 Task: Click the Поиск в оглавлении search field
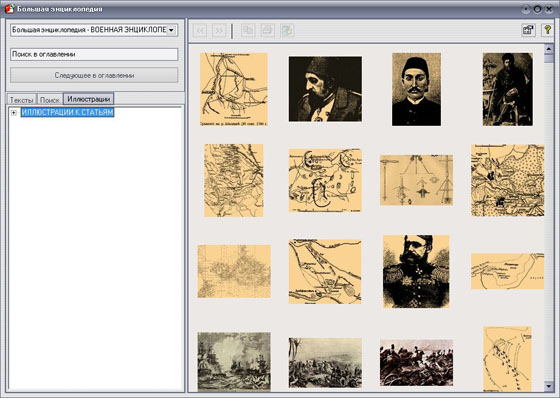pos(94,54)
